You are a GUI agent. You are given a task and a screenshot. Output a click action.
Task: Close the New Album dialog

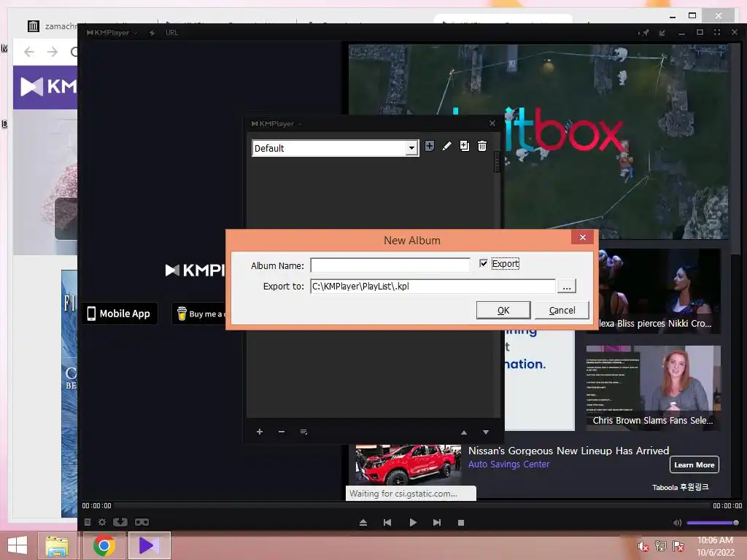coord(582,237)
